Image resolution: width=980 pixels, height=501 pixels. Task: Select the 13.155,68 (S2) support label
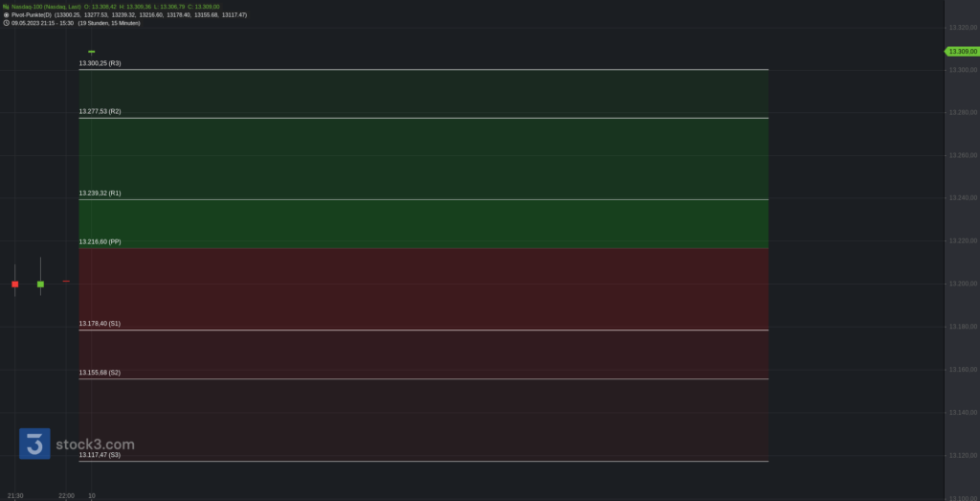click(100, 372)
